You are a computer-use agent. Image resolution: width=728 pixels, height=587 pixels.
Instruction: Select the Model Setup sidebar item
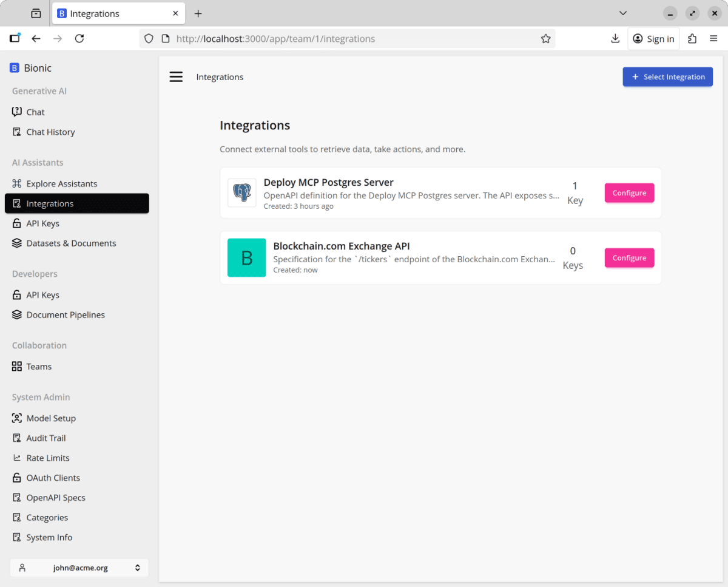(x=51, y=418)
